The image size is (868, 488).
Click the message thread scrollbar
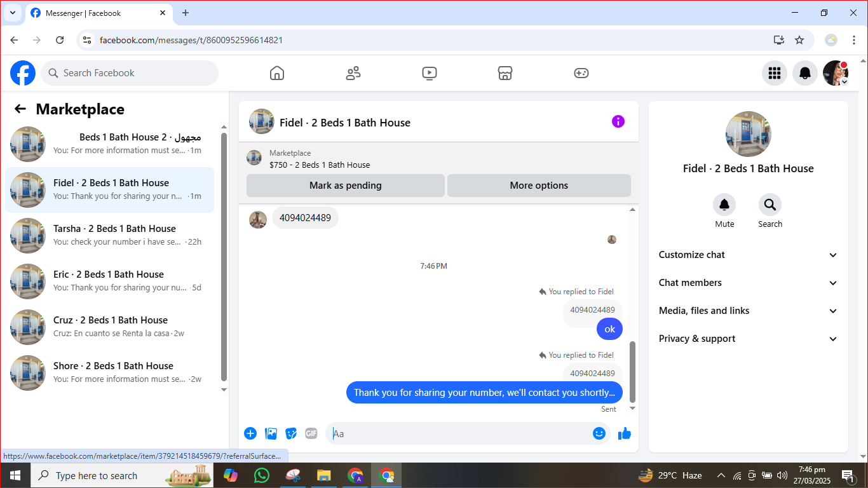tap(632, 372)
